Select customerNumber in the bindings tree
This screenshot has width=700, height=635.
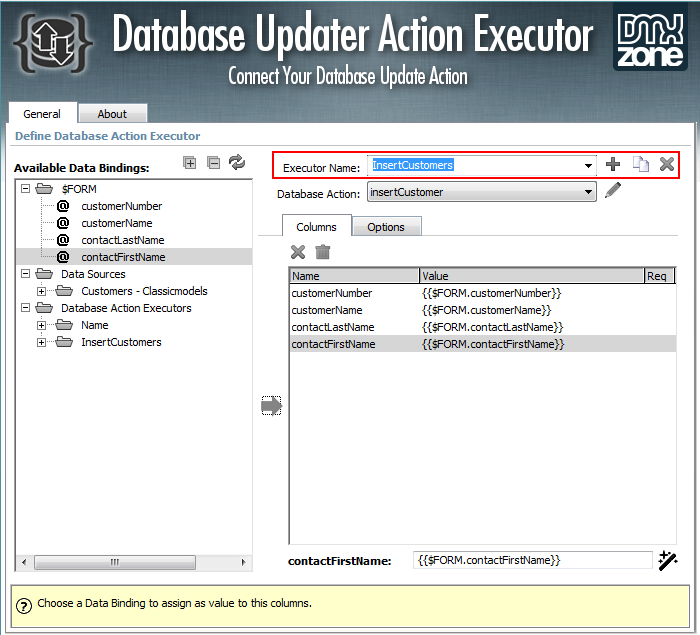point(121,206)
